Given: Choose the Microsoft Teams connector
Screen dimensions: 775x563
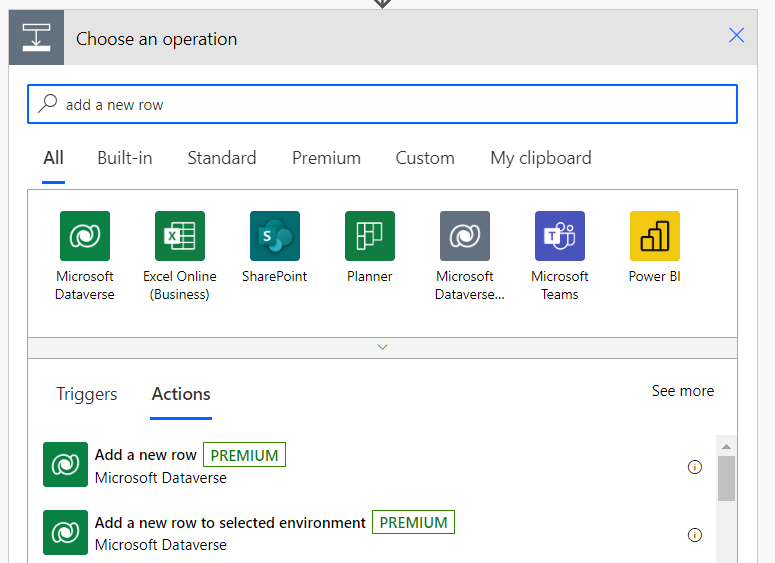Looking at the screenshot, I should click(560, 236).
